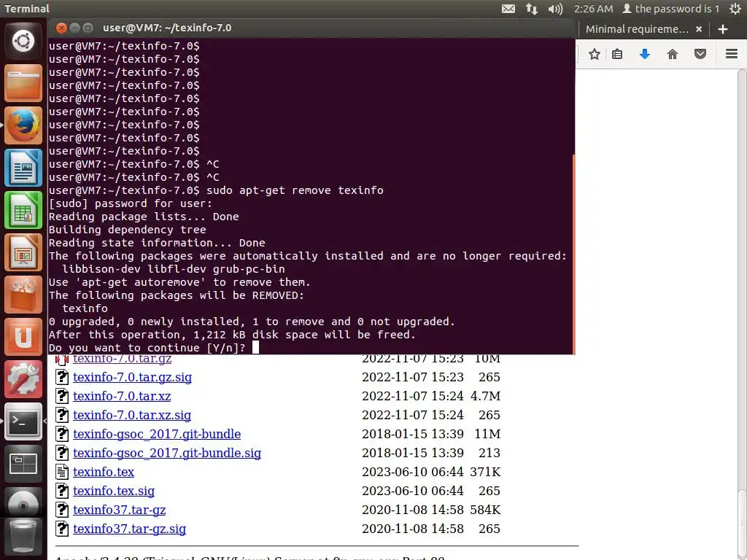Image resolution: width=747 pixels, height=560 pixels.
Task: Click size '11M' of texinfo-gsoc_2017.git-bundle
Action: point(487,435)
